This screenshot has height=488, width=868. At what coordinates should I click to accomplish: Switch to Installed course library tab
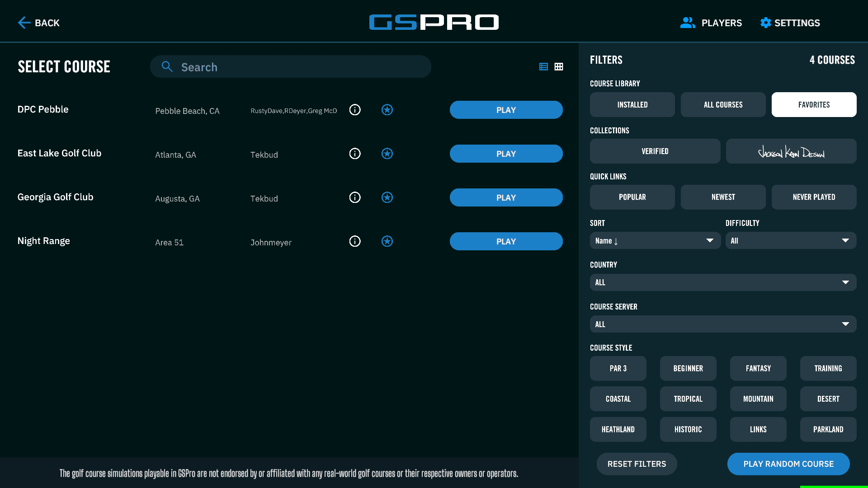click(x=632, y=105)
